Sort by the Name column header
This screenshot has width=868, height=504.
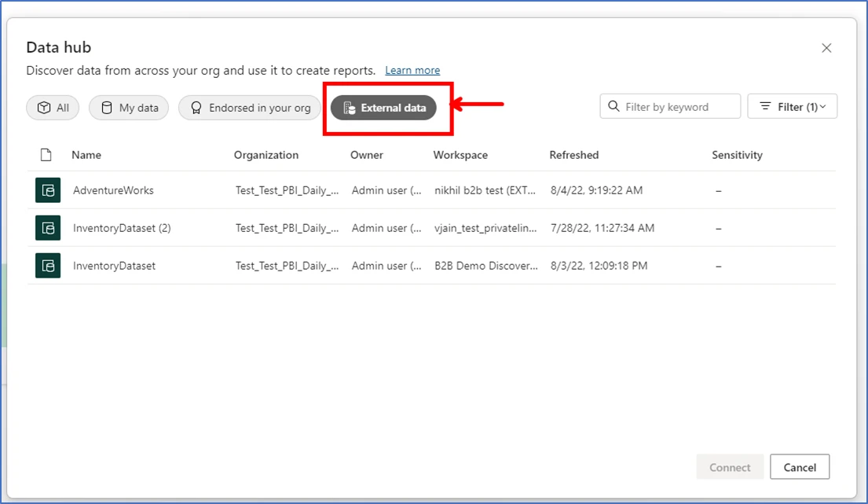pyautogui.click(x=86, y=155)
